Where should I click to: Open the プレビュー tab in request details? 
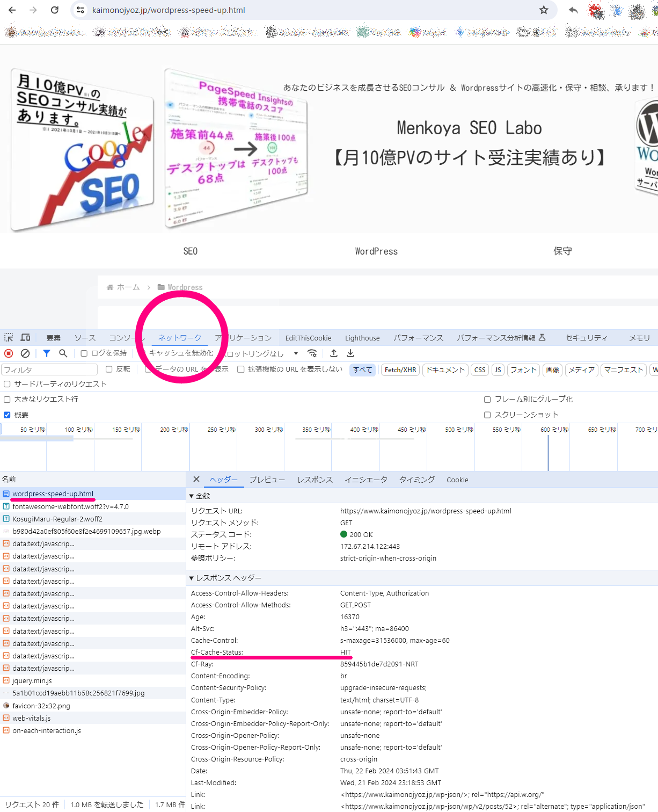pyautogui.click(x=267, y=480)
